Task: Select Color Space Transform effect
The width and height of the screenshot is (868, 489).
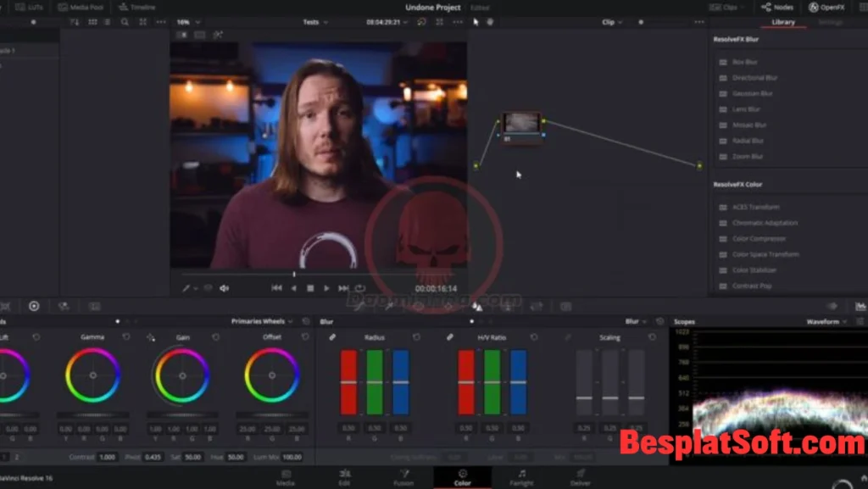Action: (765, 254)
